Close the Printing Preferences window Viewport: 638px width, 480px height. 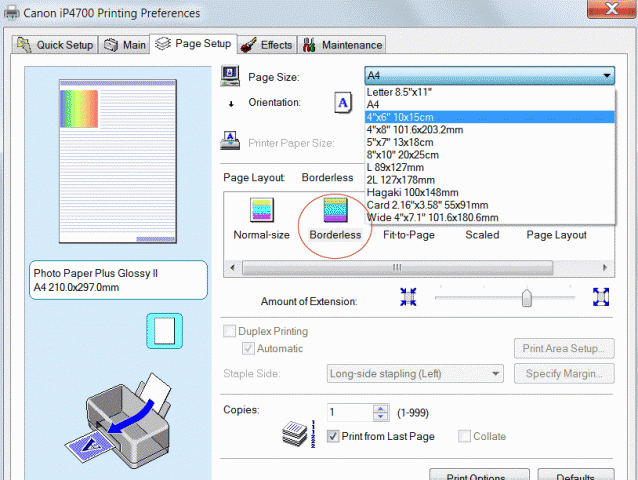[x=612, y=8]
